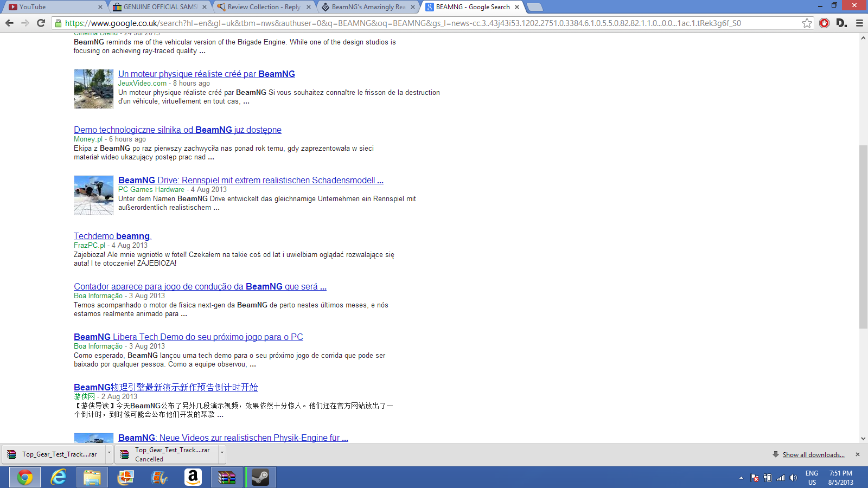Screen dimensions: 868x488
Task: Go back using the browser back arrow
Action: [x=9, y=23]
